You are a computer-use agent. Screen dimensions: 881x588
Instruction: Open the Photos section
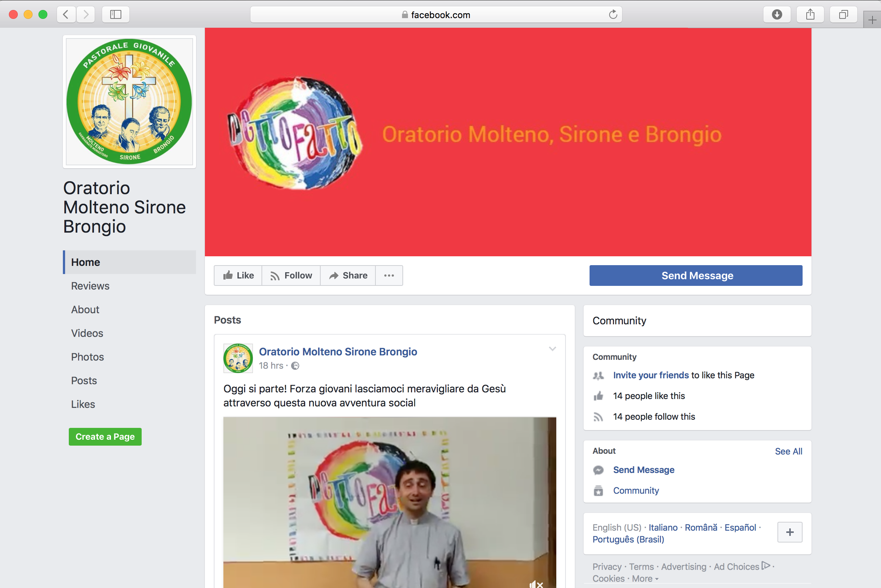pos(87,356)
